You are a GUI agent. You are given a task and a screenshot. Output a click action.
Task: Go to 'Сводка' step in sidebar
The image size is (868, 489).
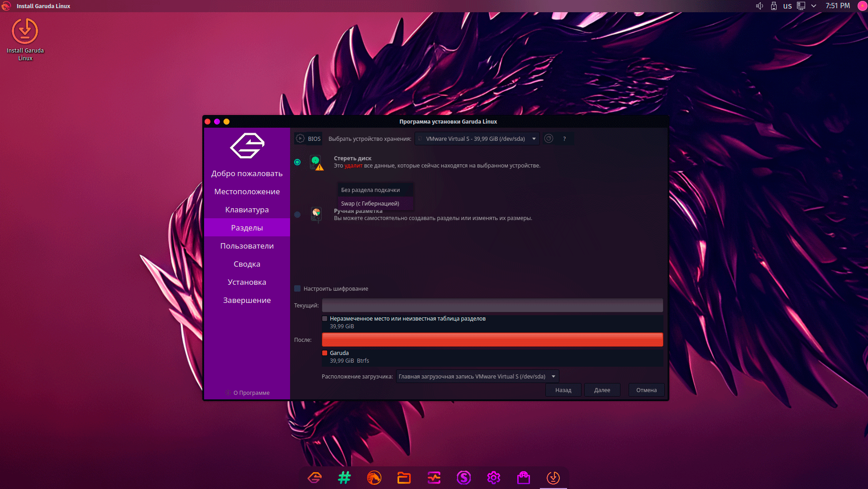(x=247, y=264)
